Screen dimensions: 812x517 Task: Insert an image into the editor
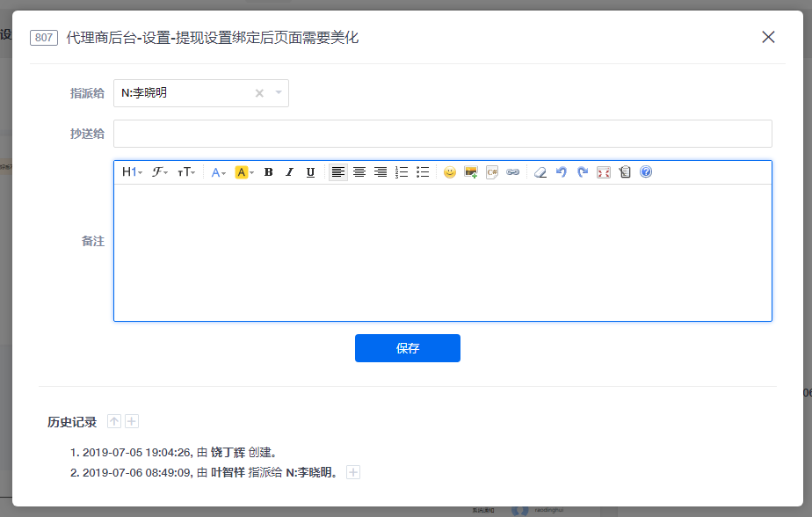[471, 172]
